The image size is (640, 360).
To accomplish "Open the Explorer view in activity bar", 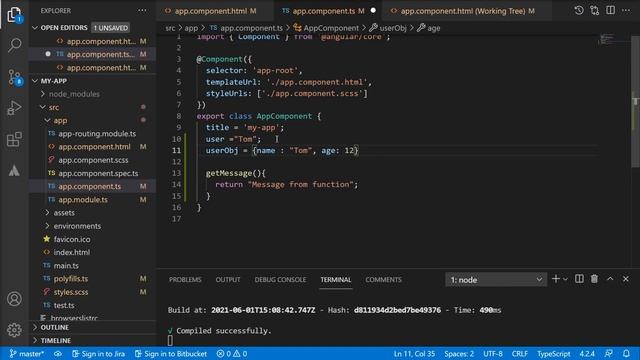I will [x=14, y=15].
